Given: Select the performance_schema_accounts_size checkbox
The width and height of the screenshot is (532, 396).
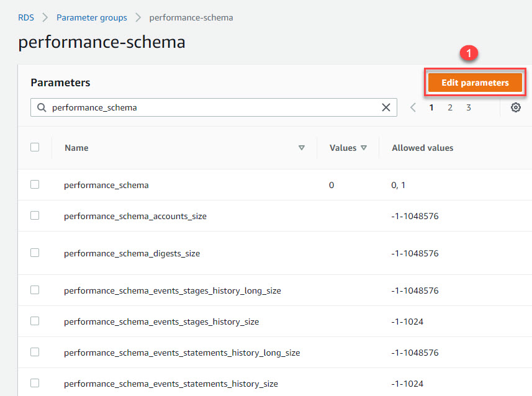Looking at the screenshot, I should (35, 215).
